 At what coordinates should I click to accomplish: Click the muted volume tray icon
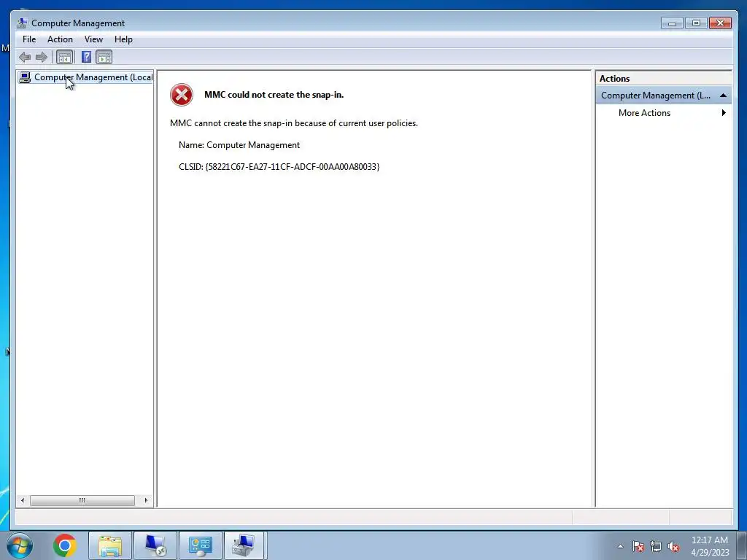coord(673,547)
